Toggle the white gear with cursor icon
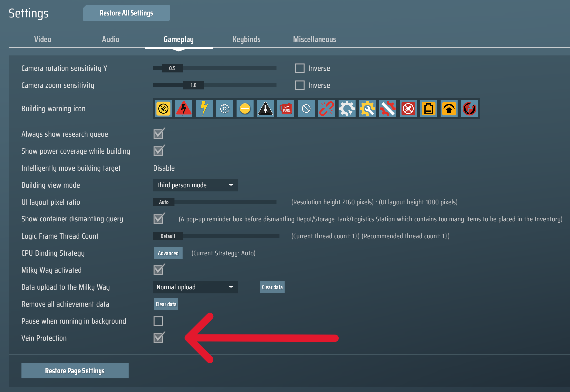The image size is (570, 392). (x=347, y=109)
